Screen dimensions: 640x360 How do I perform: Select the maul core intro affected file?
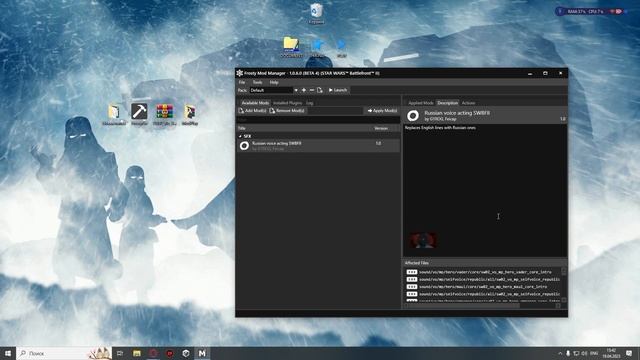(483, 287)
